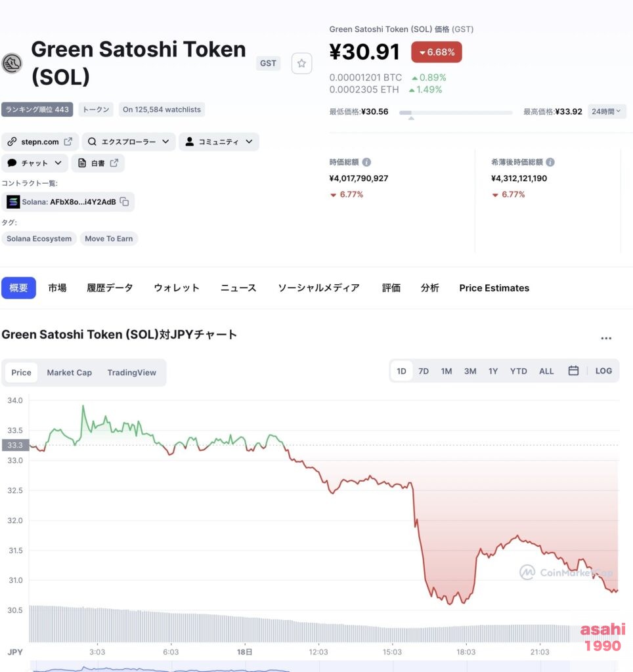Expand the コミュニティ dropdown
The width and height of the screenshot is (633, 672).
click(x=219, y=142)
